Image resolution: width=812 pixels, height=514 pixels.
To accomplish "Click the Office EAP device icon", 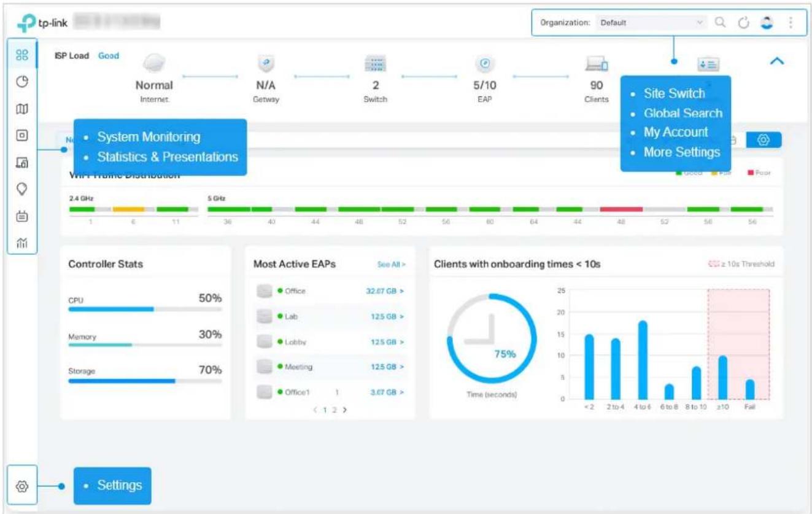I will coord(265,291).
